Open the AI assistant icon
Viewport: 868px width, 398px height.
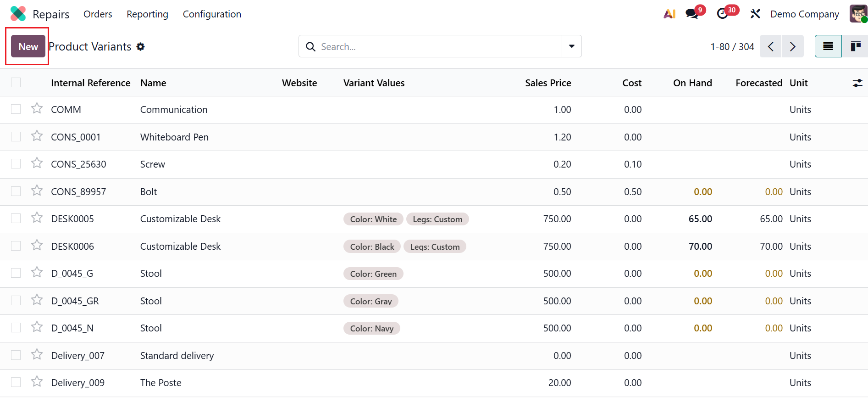pyautogui.click(x=669, y=14)
